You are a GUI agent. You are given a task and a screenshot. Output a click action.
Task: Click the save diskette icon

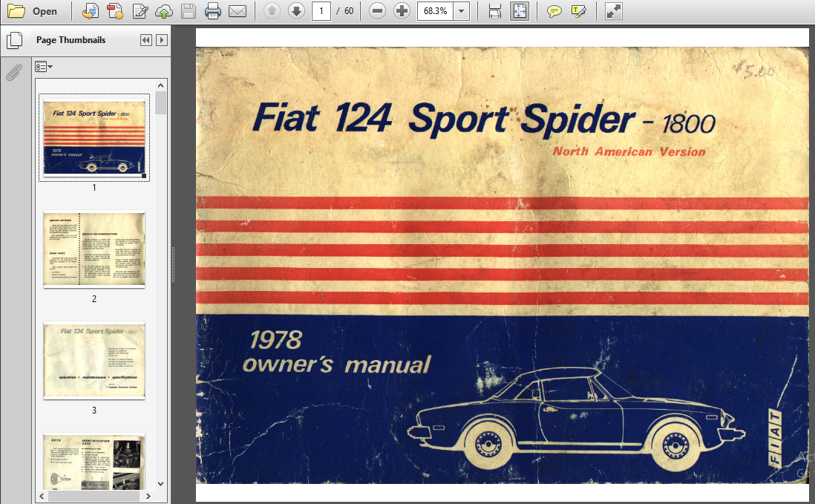pyautogui.click(x=188, y=11)
